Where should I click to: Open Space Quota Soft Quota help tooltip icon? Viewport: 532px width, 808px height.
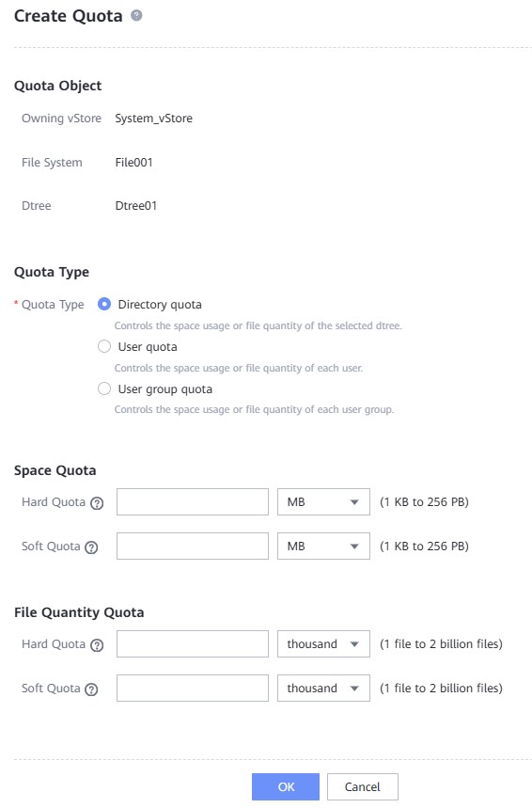(91, 547)
